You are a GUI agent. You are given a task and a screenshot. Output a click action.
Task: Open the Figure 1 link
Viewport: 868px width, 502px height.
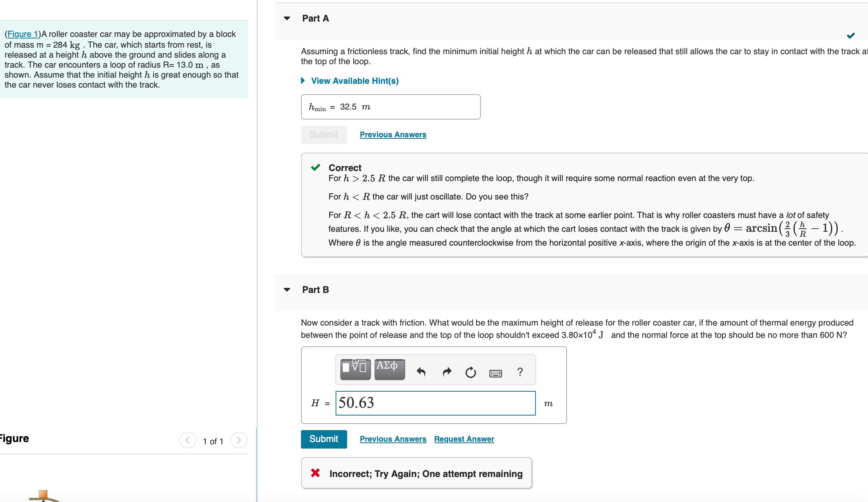pyautogui.click(x=23, y=34)
